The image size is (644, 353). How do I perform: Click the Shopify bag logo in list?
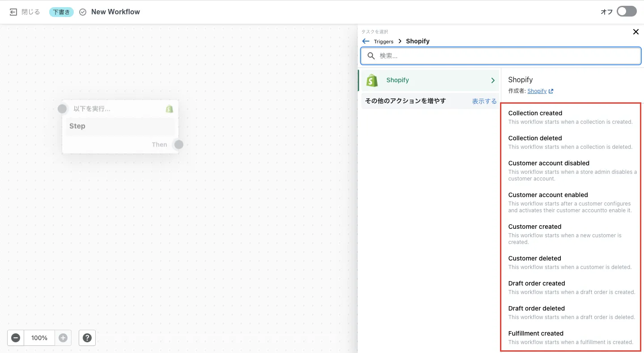tap(372, 80)
